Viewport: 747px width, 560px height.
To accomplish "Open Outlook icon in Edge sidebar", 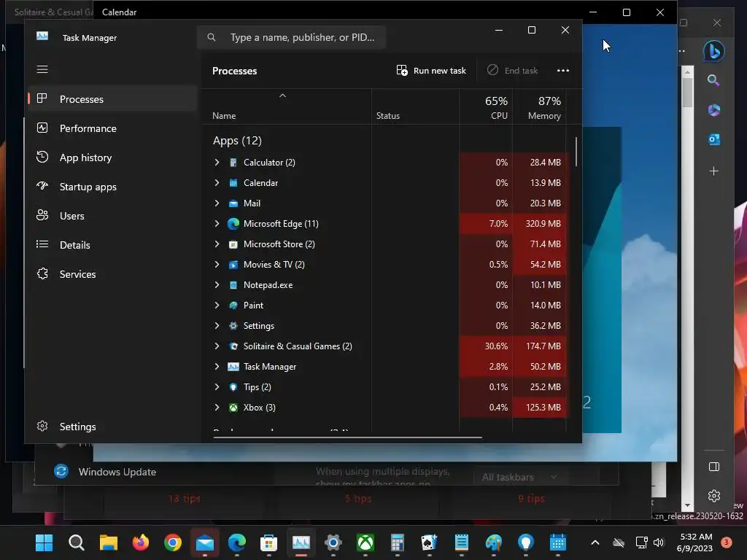I will (713, 139).
